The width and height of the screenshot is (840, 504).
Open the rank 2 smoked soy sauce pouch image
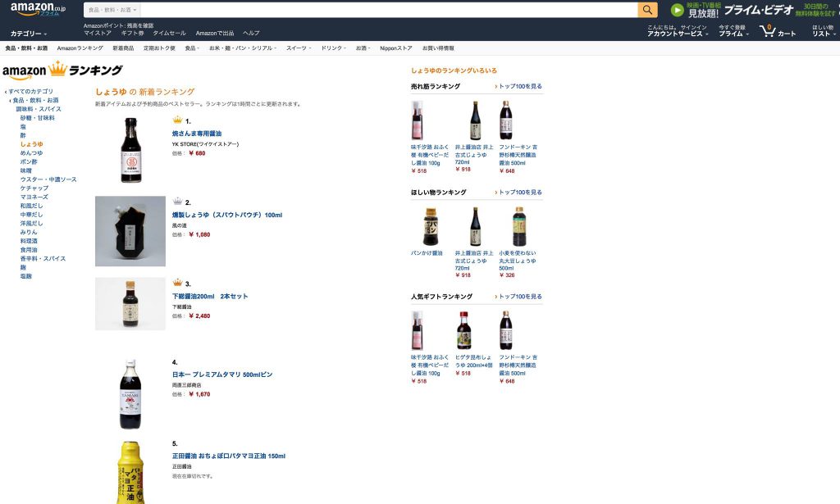(x=130, y=231)
